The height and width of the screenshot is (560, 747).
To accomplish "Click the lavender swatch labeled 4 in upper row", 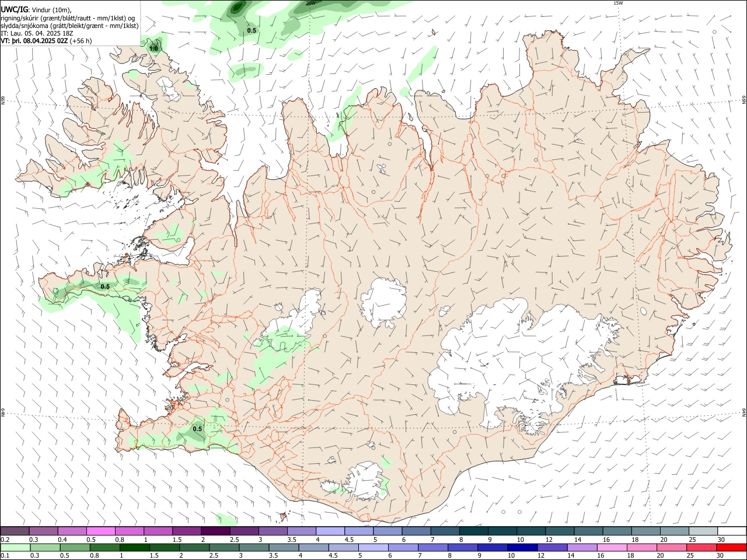I will [330, 531].
